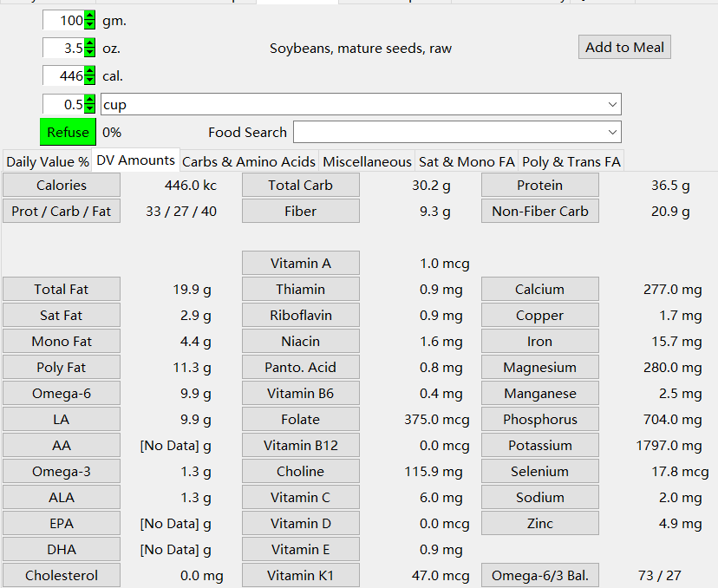The width and height of the screenshot is (718, 588).
Task: Open the Sat & Mono FA tab
Action: point(467,161)
